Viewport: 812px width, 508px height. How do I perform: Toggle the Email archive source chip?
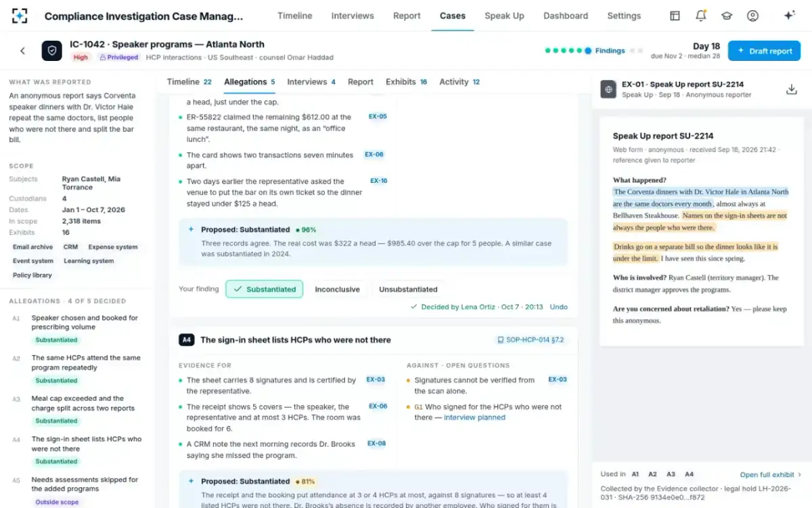click(x=32, y=247)
